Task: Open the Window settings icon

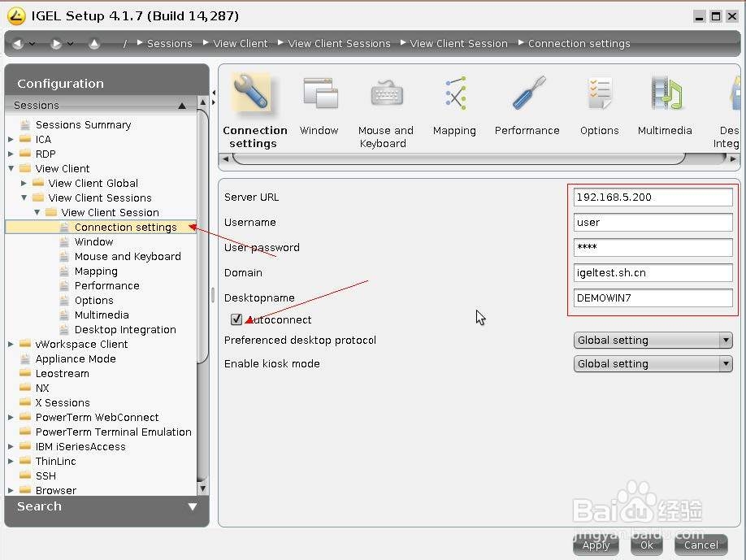Action: 320,93
